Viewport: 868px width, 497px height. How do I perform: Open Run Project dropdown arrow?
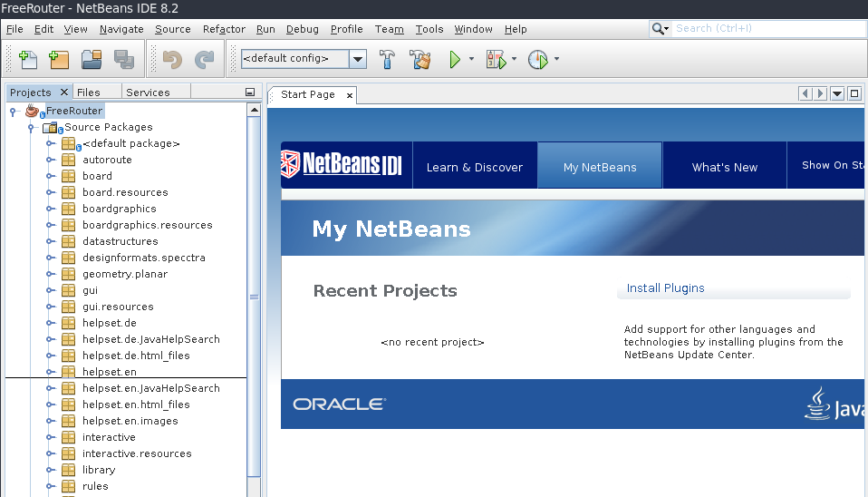(x=471, y=59)
